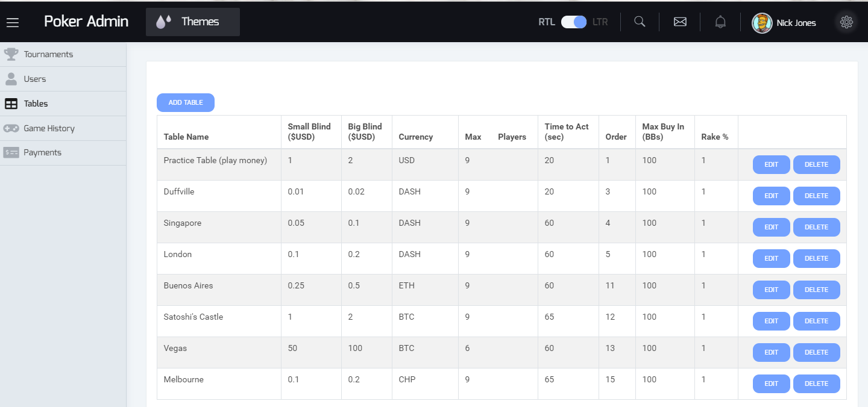This screenshot has height=407, width=868.
Task: Click the Game History gamepad icon
Action: [11, 128]
